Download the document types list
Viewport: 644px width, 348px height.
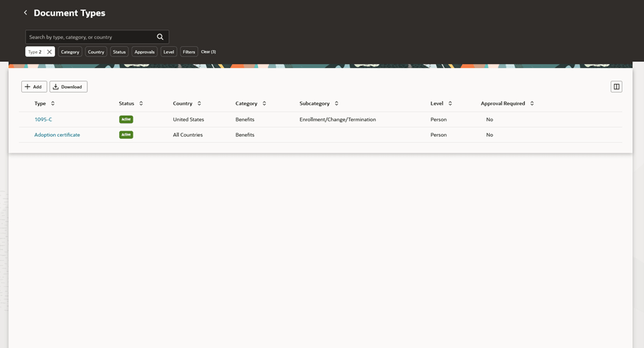point(68,87)
